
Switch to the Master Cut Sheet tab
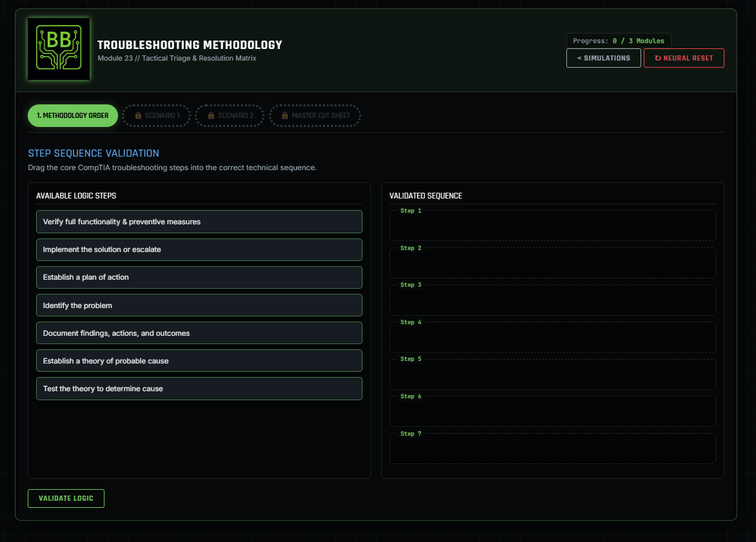(315, 116)
